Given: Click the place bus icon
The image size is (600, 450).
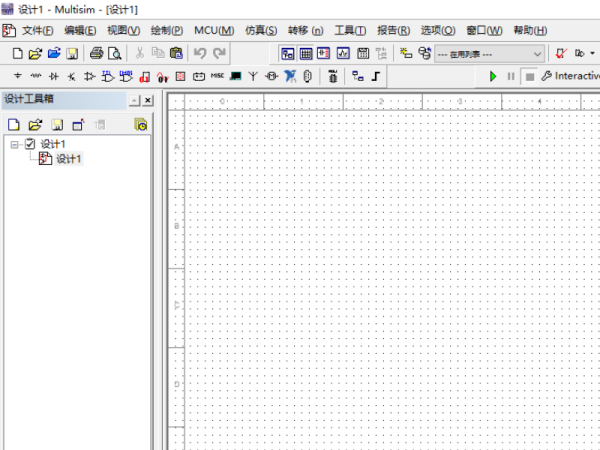Looking at the screenshot, I should pos(376,76).
